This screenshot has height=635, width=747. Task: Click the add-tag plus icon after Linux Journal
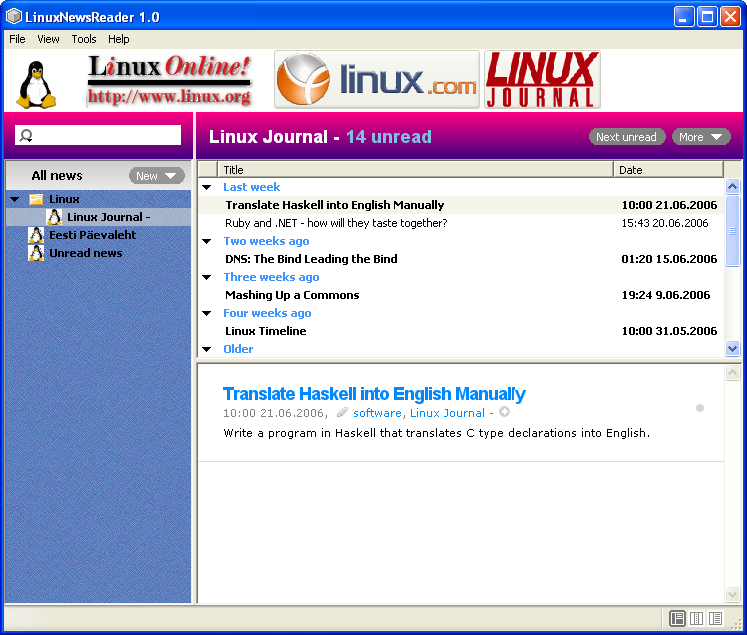point(504,412)
